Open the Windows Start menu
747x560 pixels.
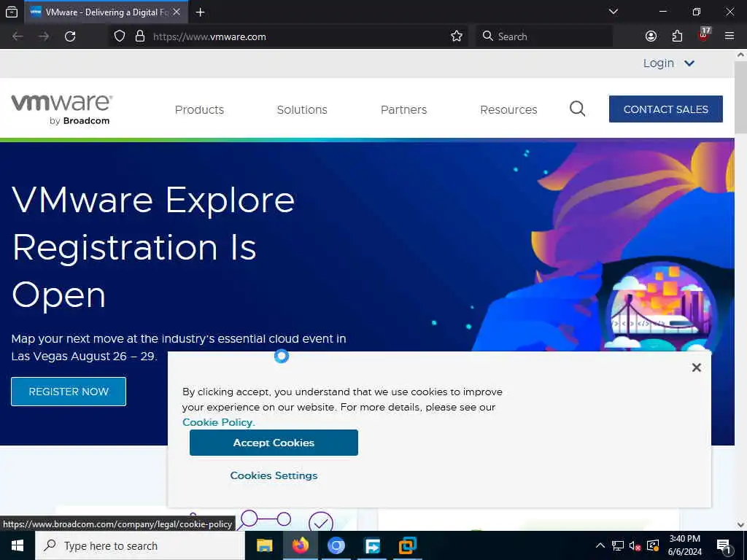(18, 545)
